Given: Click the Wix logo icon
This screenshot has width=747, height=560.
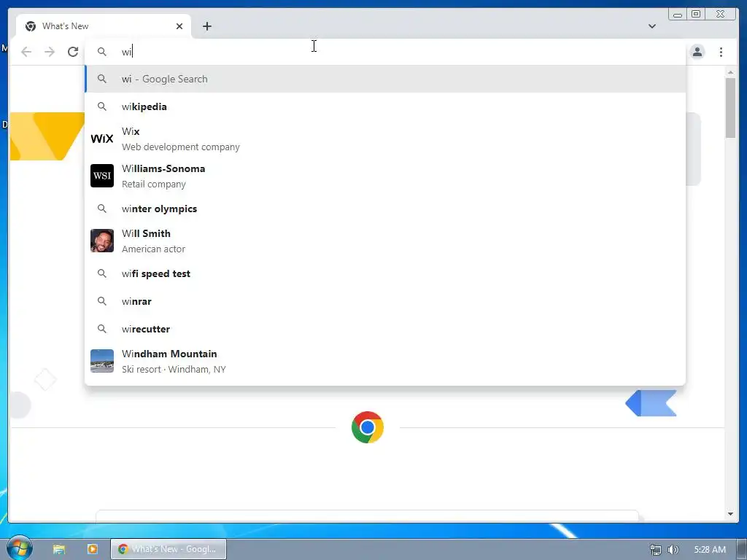Looking at the screenshot, I should [x=102, y=139].
